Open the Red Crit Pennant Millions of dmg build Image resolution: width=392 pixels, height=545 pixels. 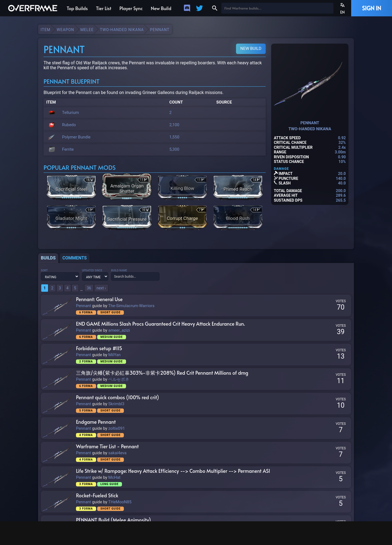click(x=162, y=373)
